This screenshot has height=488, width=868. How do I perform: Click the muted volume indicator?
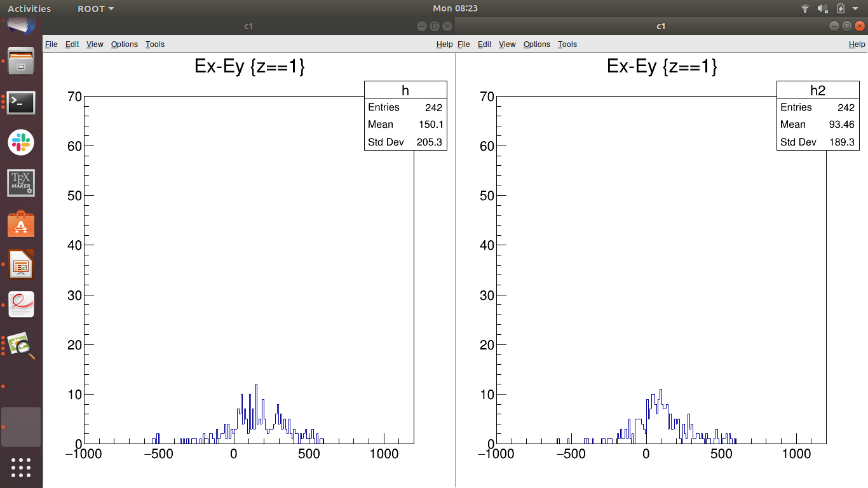tap(823, 8)
